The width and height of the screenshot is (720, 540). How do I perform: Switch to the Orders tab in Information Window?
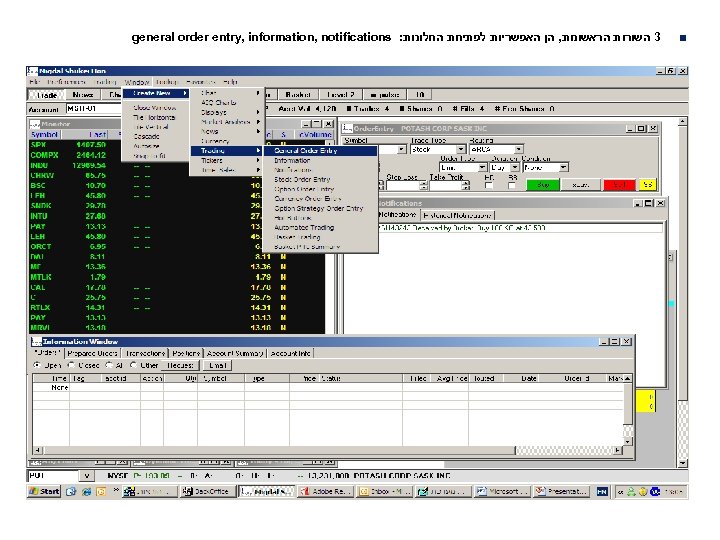click(x=47, y=353)
